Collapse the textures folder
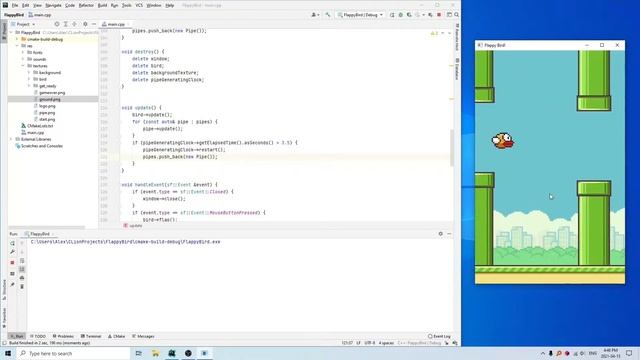The image size is (640, 360). point(23,66)
